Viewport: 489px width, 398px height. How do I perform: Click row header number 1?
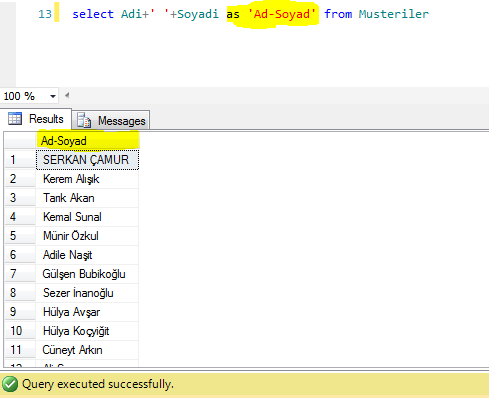(x=20, y=160)
